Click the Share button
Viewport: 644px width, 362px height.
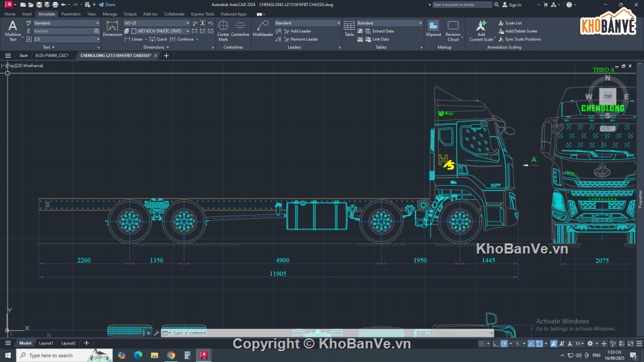tap(107, 5)
